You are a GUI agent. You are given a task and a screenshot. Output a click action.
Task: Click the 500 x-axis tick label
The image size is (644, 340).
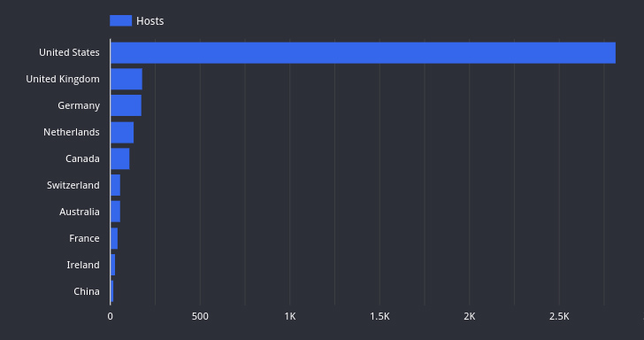pyautogui.click(x=200, y=317)
